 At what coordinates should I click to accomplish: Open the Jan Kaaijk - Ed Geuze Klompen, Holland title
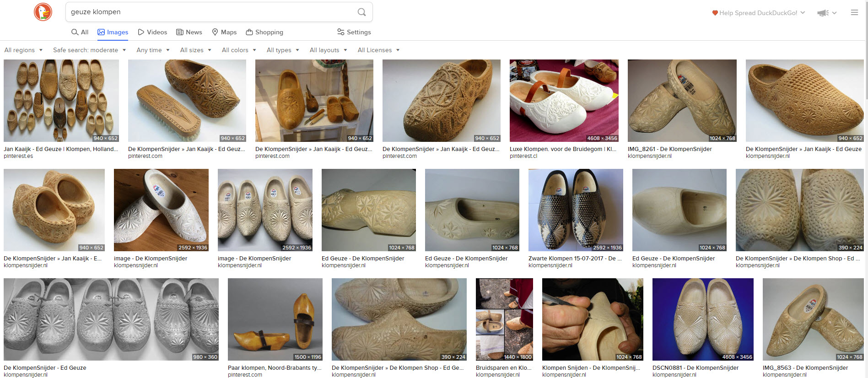click(x=61, y=149)
